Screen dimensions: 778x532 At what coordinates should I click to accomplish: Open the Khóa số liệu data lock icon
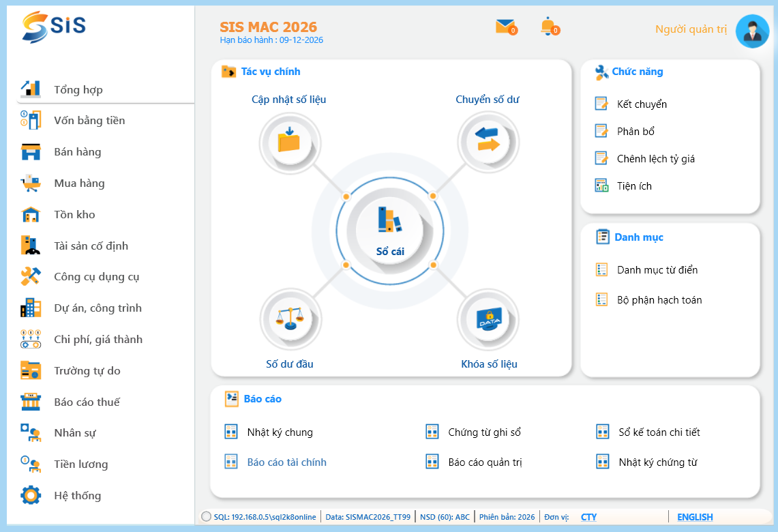pos(488,318)
